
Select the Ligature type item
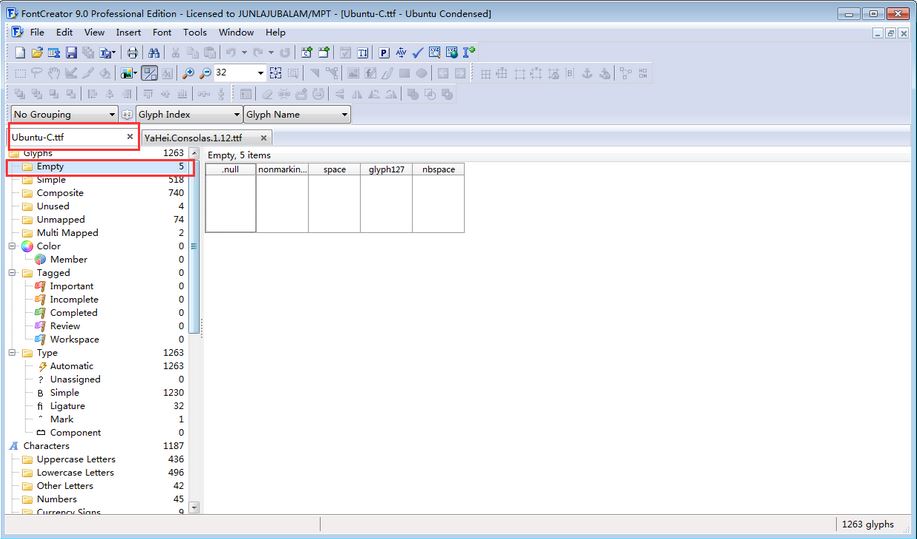(x=67, y=406)
